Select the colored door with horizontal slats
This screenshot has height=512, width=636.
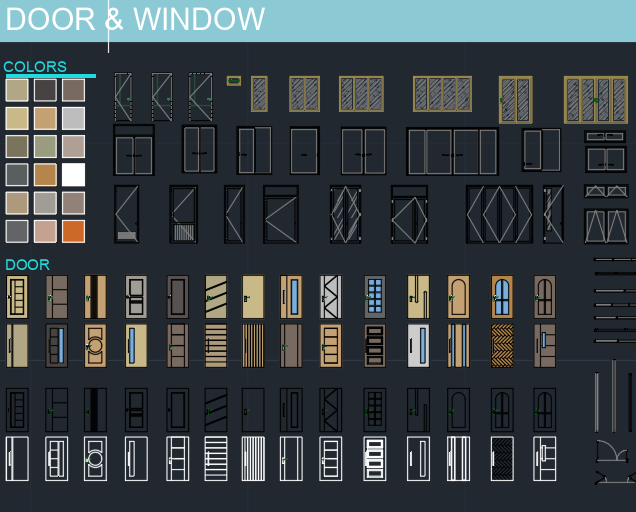(216, 346)
